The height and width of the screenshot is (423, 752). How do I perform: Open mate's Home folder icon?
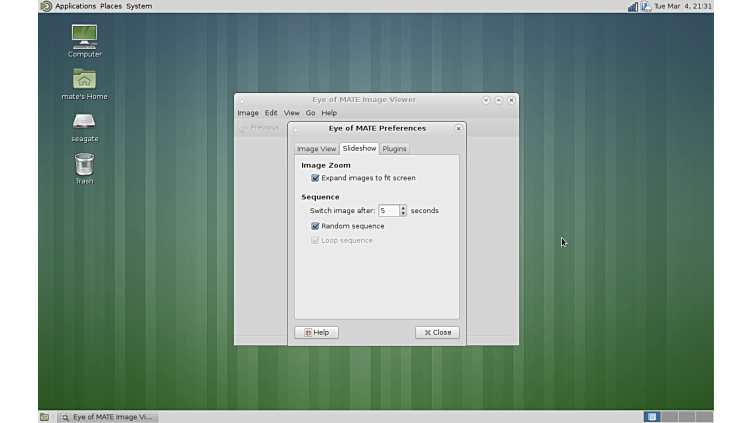pyautogui.click(x=84, y=79)
